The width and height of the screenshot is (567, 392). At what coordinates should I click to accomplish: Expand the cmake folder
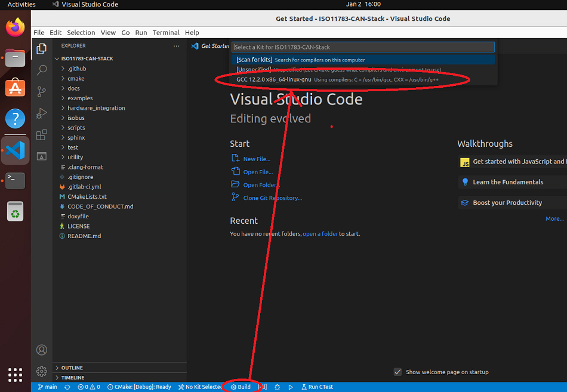pos(76,79)
